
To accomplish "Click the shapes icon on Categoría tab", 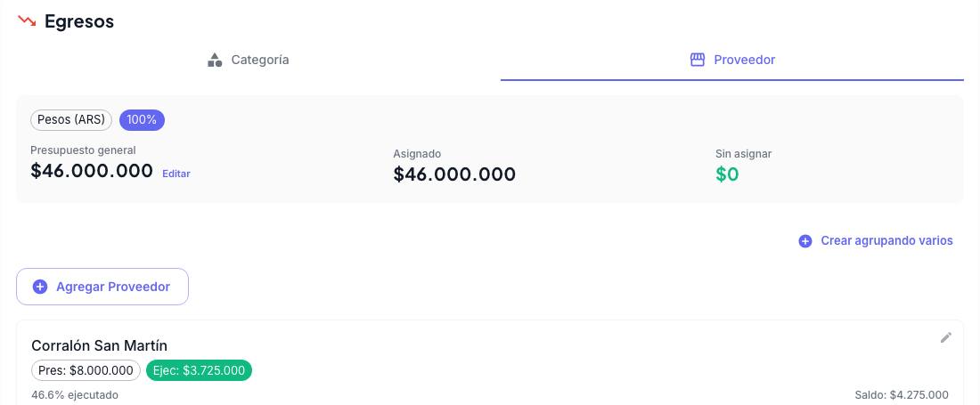I will coord(215,60).
